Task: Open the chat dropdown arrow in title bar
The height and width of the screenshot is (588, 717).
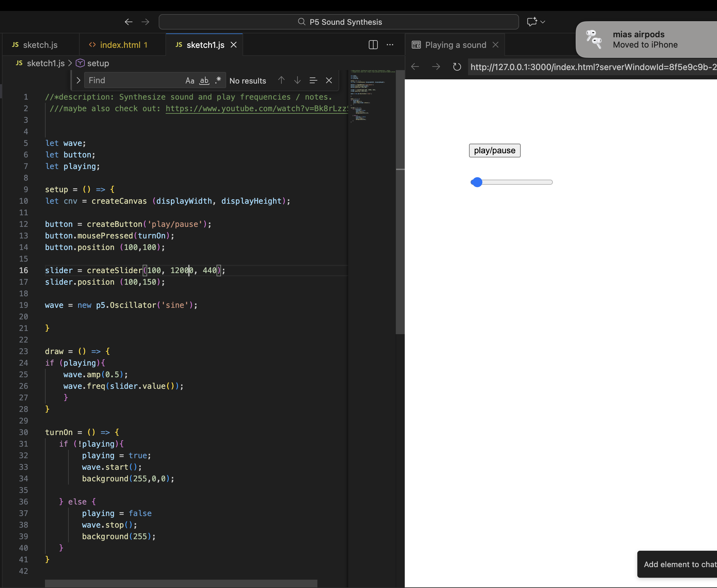Action: (x=543, y=22)
